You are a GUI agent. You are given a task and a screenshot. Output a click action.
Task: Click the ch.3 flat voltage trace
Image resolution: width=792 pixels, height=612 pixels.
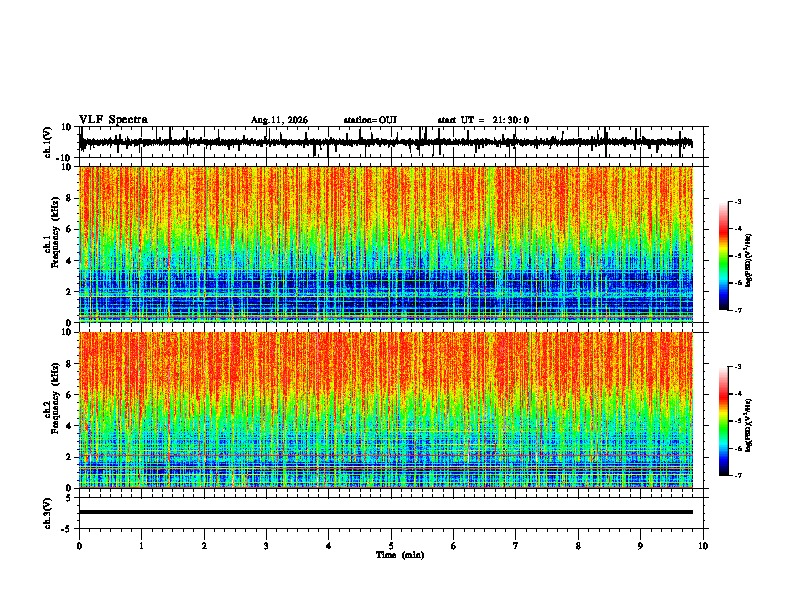tap(386, 512)
